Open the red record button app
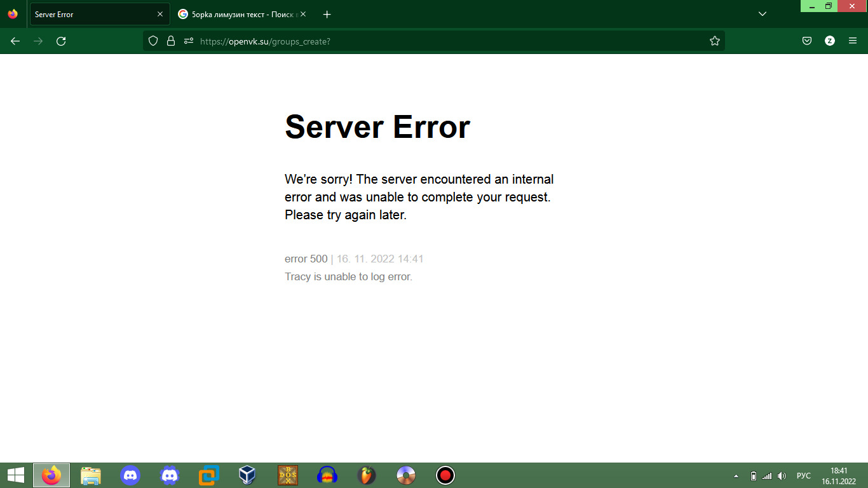The width and height of the screenshot is (868, 488). 445,475
